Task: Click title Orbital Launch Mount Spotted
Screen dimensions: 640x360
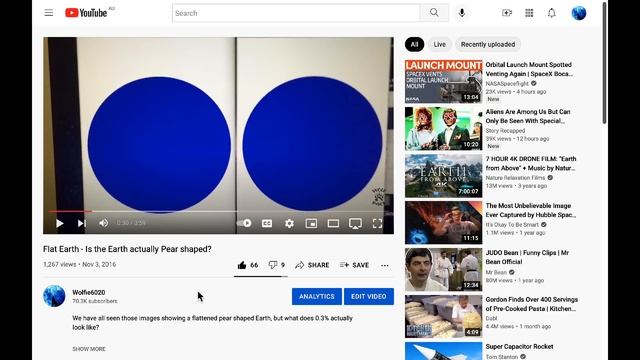Action: point(529,69)
